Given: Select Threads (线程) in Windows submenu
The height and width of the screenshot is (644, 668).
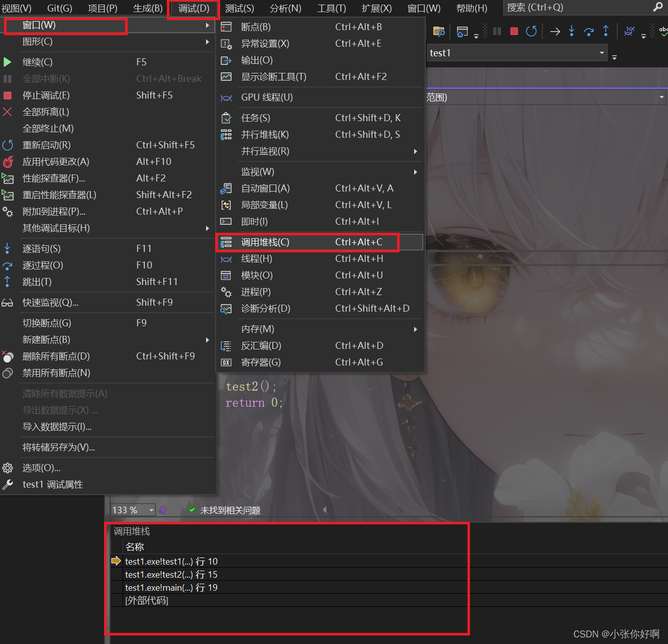Looking at the screenshot, I should 320,259.
